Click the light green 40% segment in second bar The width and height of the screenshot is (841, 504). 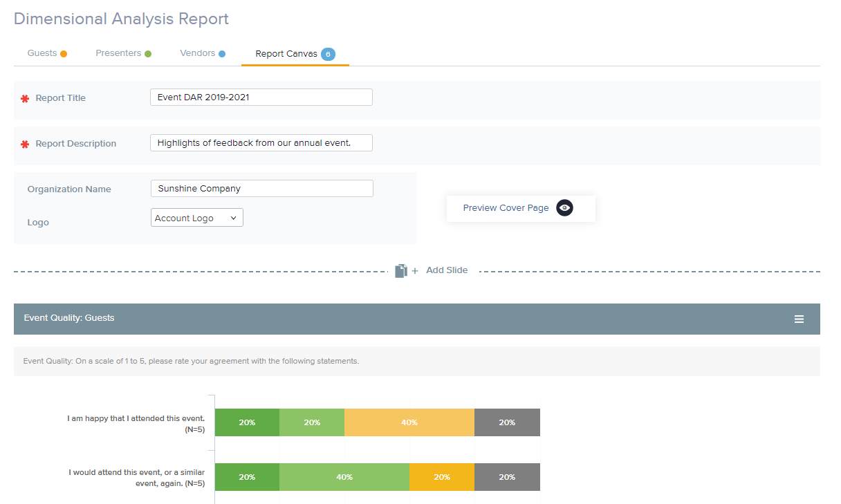tap(344, 477)
